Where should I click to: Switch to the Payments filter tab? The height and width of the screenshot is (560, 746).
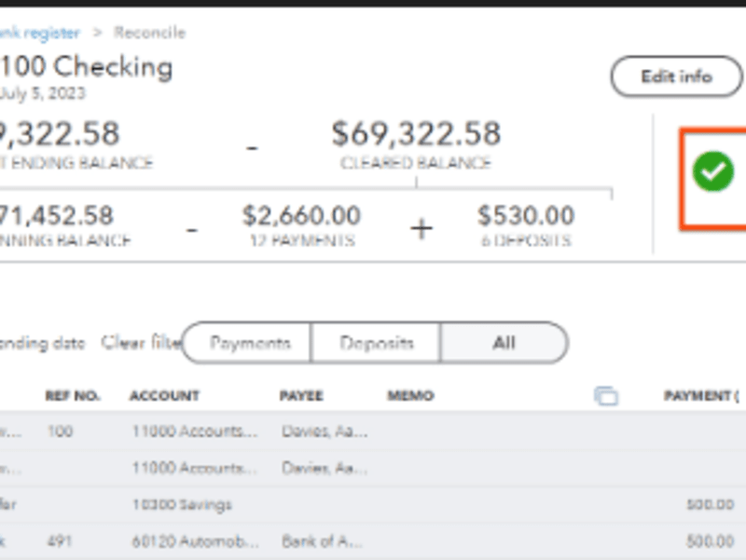(x=247, y=343)
